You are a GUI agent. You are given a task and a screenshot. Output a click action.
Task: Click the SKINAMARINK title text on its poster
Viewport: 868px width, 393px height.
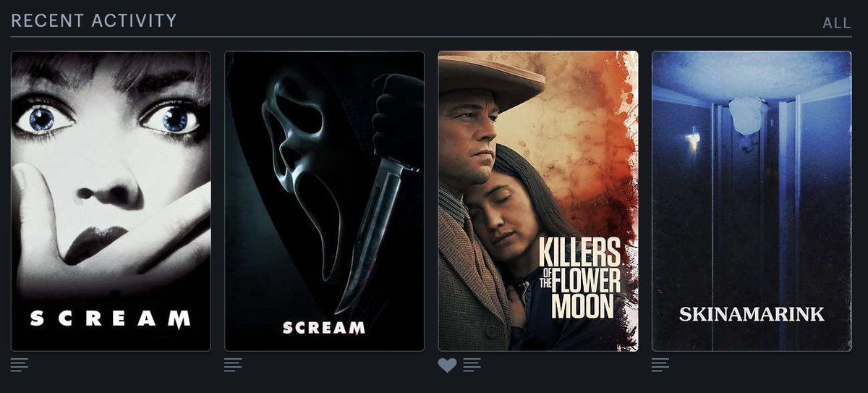tap(752, 314)
